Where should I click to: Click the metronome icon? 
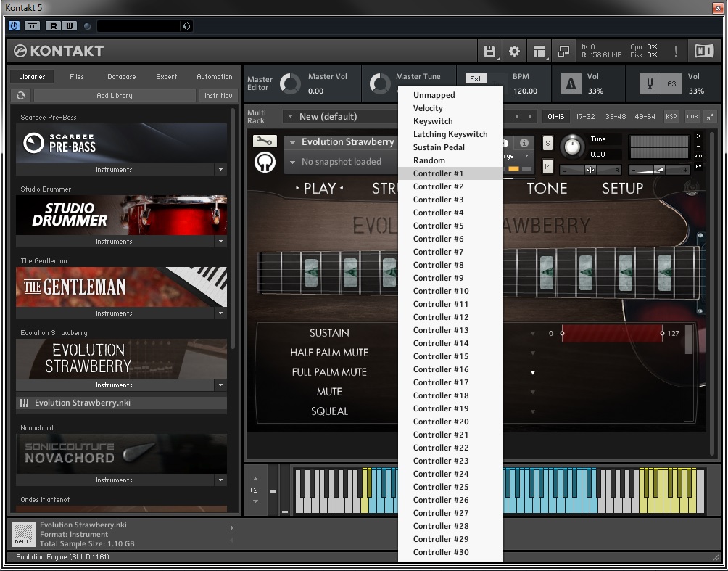coord(571,84)
